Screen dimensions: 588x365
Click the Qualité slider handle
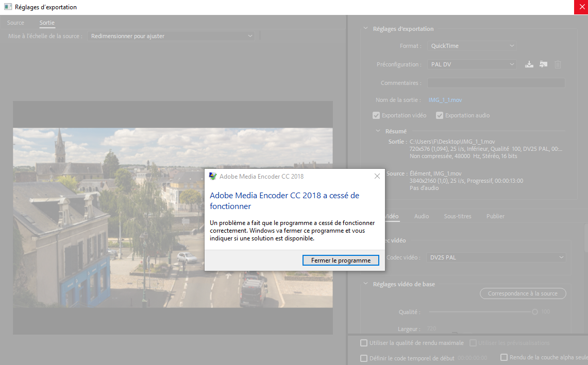tap(535, 312)
